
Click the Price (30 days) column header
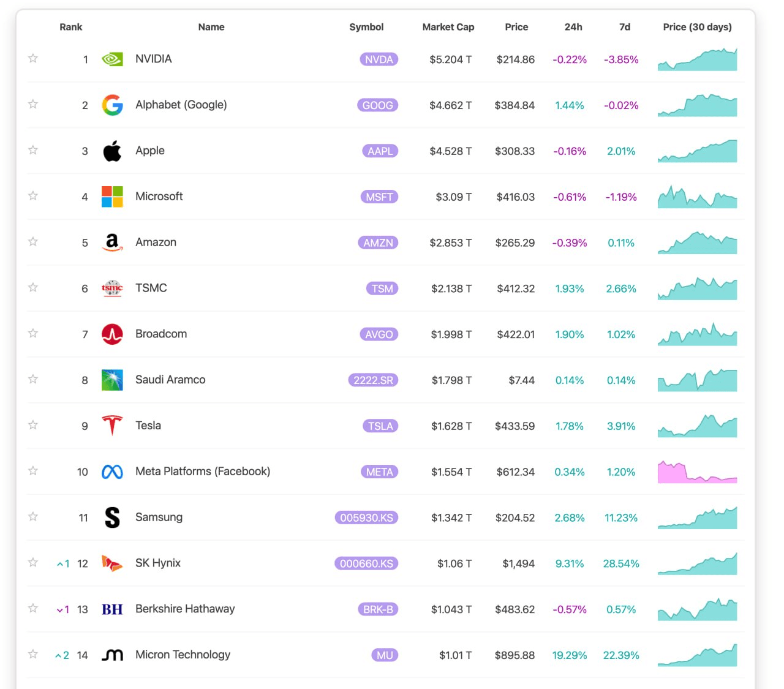click(x=698, y=27)
